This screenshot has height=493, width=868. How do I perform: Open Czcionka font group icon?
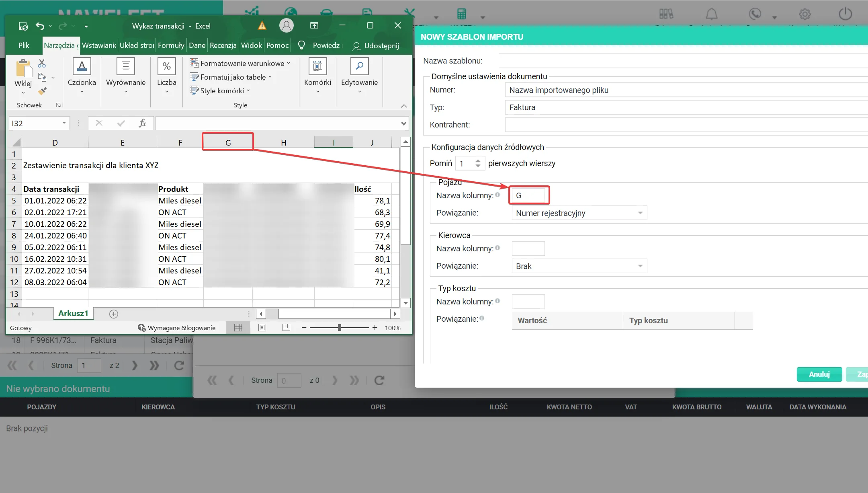click(x=82, y=66)
